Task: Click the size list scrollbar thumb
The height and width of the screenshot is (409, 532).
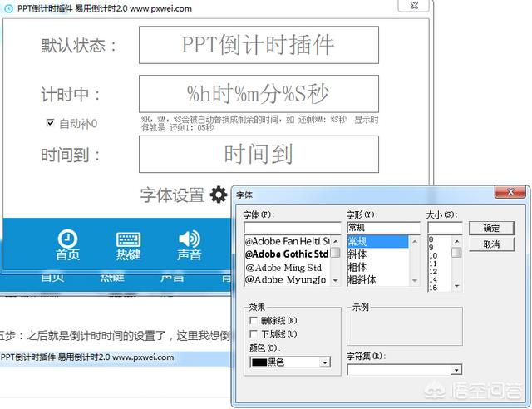Action: tap(457, 253)
